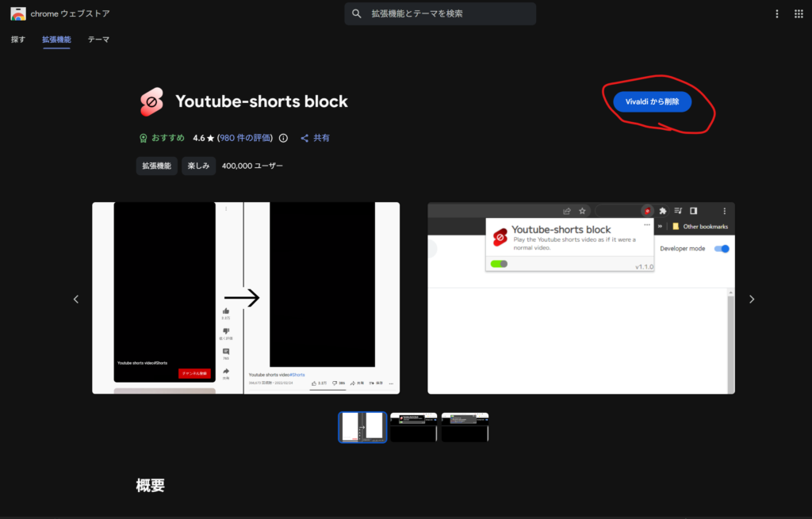Open the three-dot options menu

(776, 13)
